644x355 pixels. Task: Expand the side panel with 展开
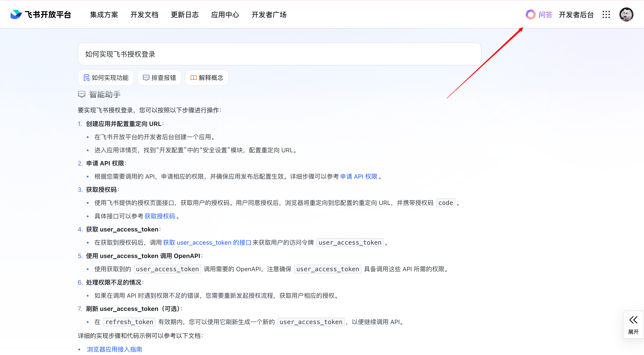[x=633, y=325]
